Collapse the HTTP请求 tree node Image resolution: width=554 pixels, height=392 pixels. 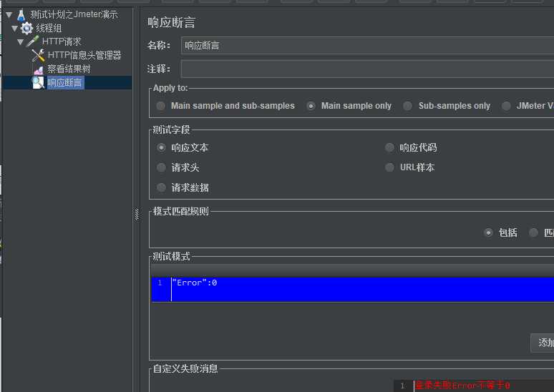point(21,42)
